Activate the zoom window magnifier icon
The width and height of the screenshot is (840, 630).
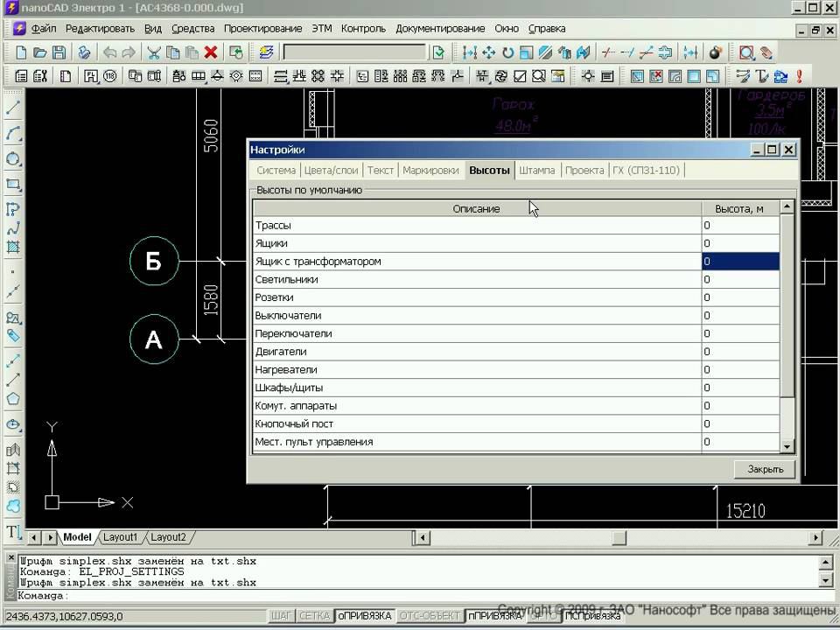point(746,52)
